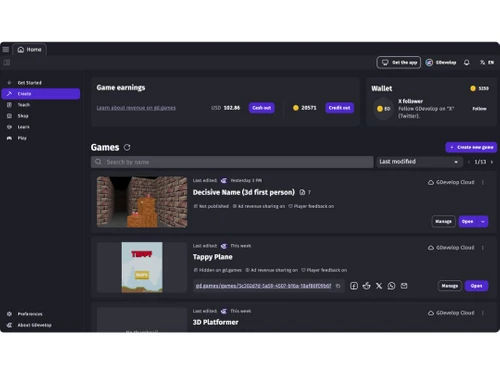Screen dimensions: 500x375
Task: Open the Teach section
Action: click(x=41, y=105)
